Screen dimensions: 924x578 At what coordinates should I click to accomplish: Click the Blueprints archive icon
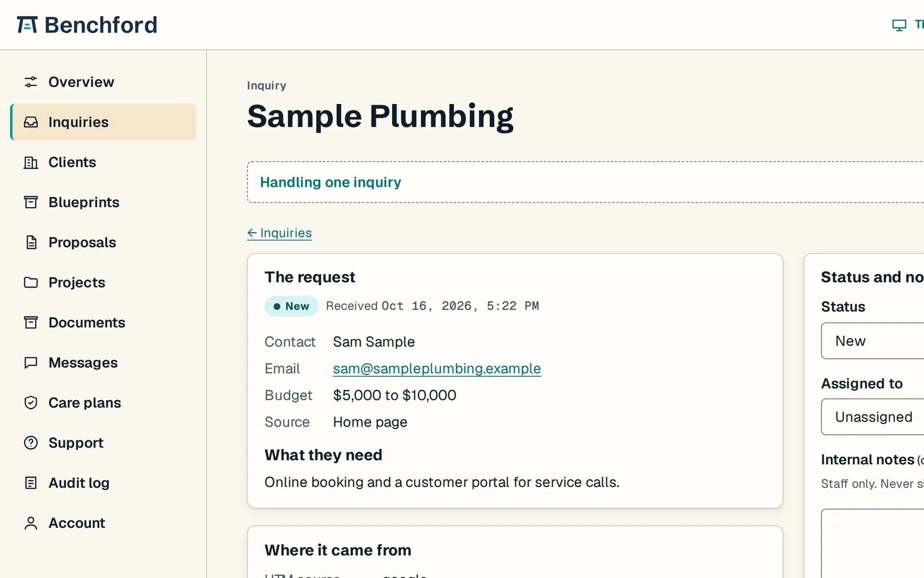31,202
